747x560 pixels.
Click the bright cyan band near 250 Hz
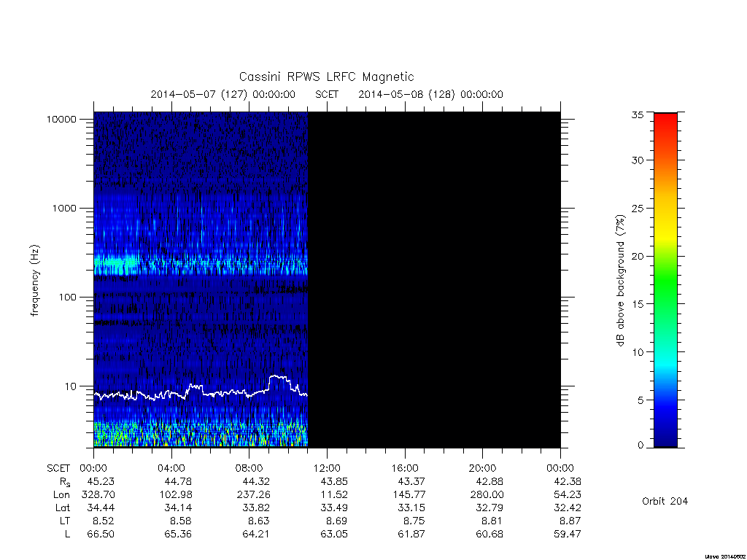[201, 262]
